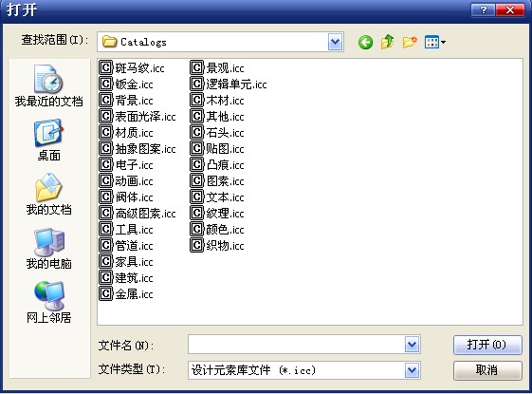Image resolution: width=532 pixels, height=394 pixels.
Task: Select the file icon of 管道.icc
Action: 105,245
